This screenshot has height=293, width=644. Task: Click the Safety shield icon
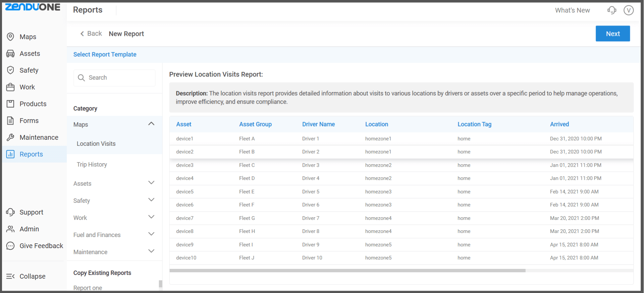pyautogui.click(x=10, y=70)
